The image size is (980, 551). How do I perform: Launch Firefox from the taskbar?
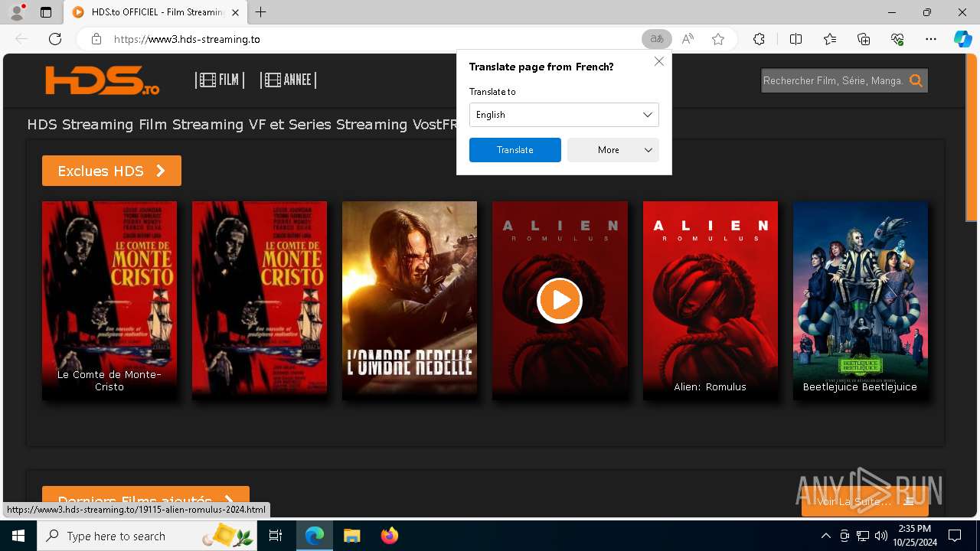point(389,536)
